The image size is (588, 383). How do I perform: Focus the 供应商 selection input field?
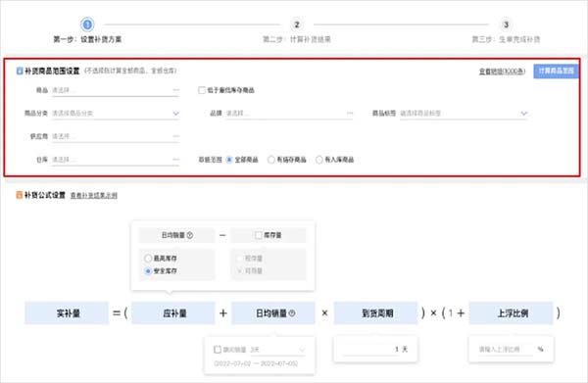(x=116, y=136)
